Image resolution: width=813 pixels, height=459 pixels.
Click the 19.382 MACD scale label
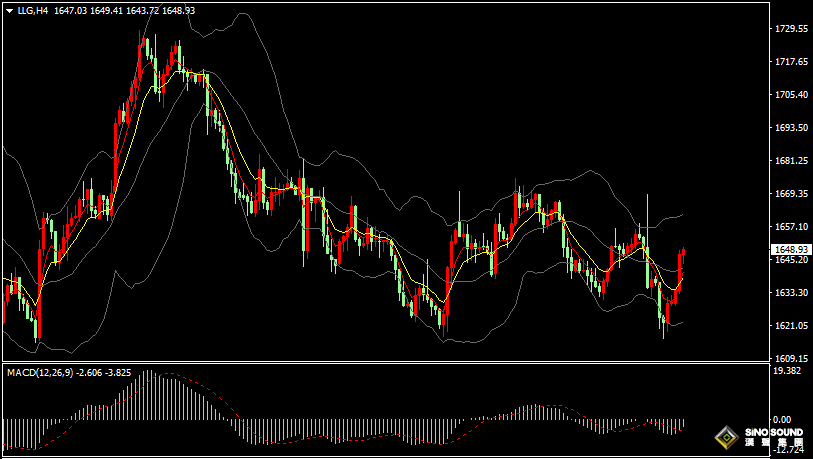(x=789, y=371)
